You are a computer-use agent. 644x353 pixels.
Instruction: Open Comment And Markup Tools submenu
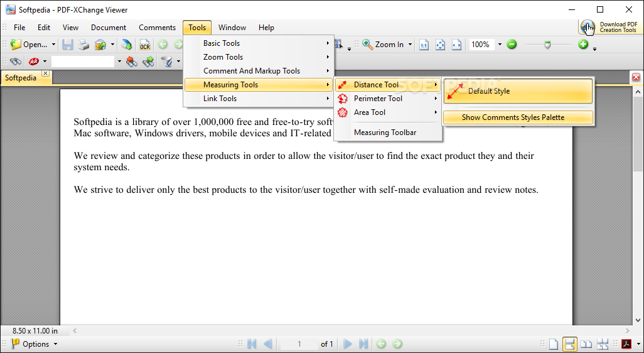pyautogui.click(x=259, y=71)
